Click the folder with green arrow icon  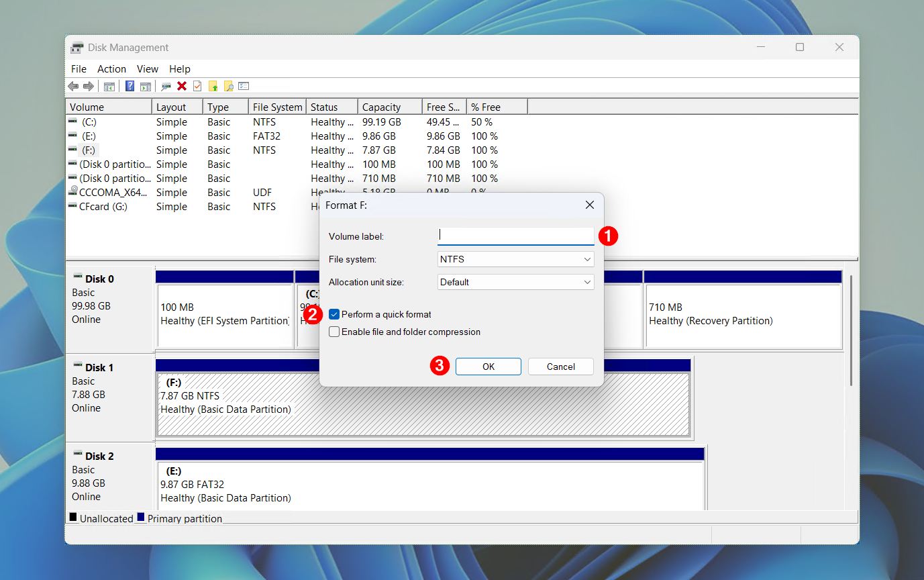pyautogui.click(x=213, y=86)
